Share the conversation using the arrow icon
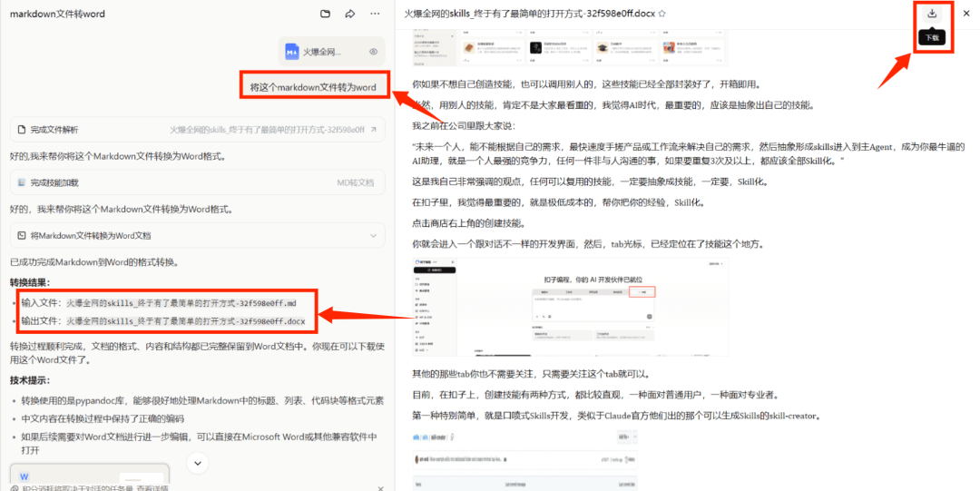Viewport: 980px width, 491px height. 350,14
